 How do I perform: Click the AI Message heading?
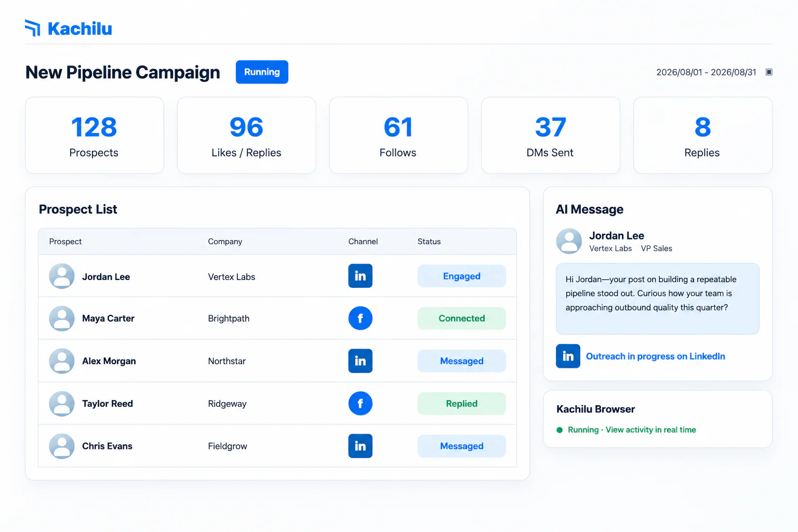pos(590,209)
